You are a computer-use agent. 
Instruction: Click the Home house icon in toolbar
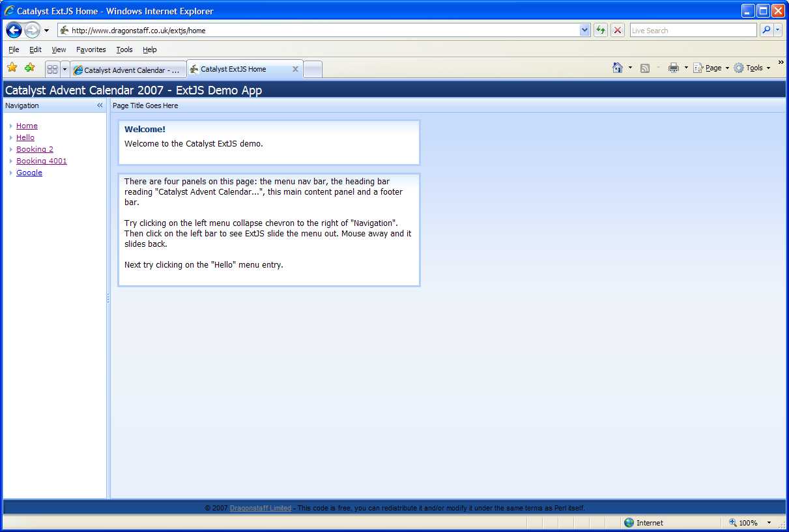coord(618,68)
